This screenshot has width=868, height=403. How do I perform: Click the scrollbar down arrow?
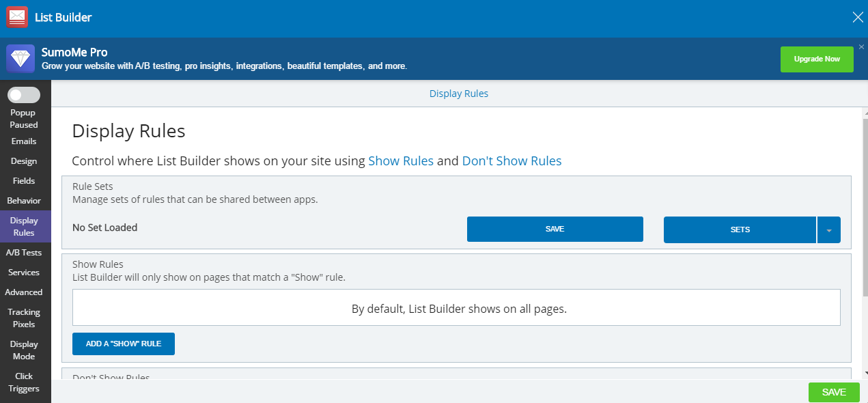(865, 373)
